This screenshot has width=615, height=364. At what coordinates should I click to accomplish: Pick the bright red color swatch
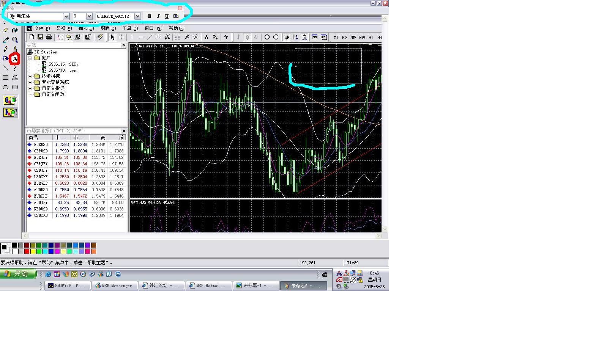(x=27, y=251)
